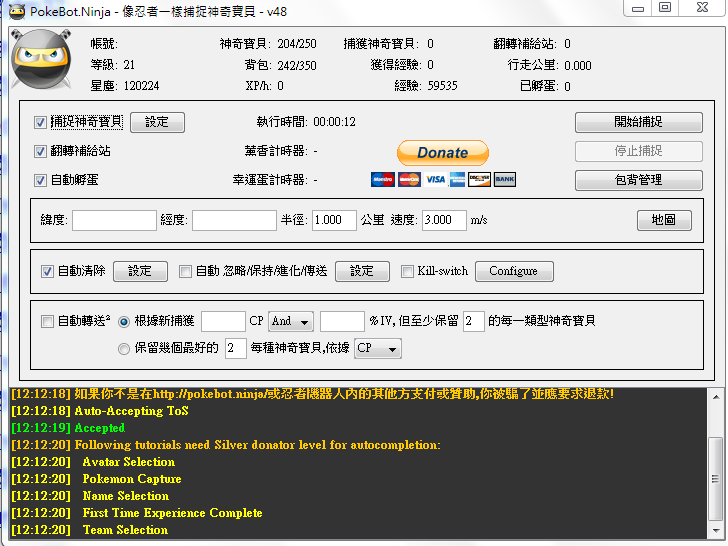Click the Silver donator level log line
This screenshot has height=546, width=728.
(x=226, y=445)
